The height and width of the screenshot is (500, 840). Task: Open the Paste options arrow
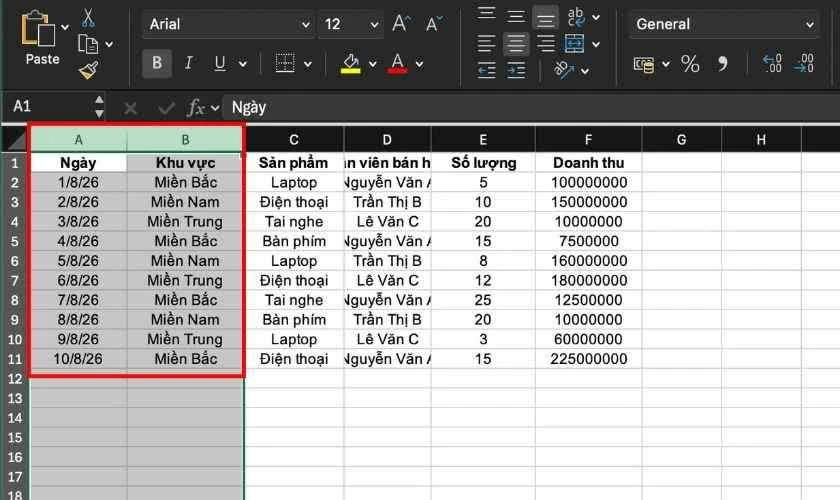pyautogui.click(x=65, y=27)
